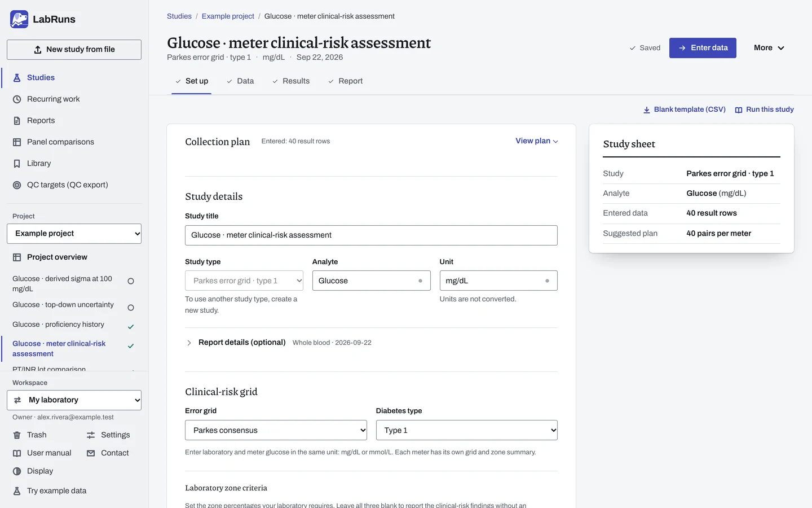Screen dimensions: 812x508
Task: Switch to the Report tab
Action: [345, 81]
